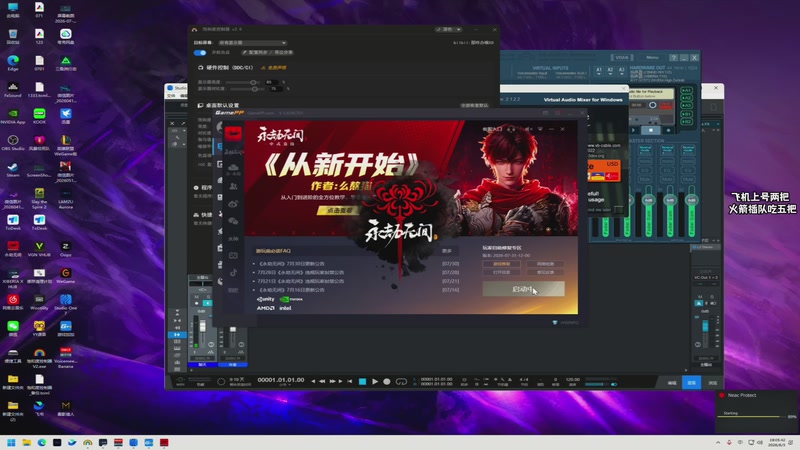Click the TikTok icon in GamePP sidebar

[x=233, y=272]
